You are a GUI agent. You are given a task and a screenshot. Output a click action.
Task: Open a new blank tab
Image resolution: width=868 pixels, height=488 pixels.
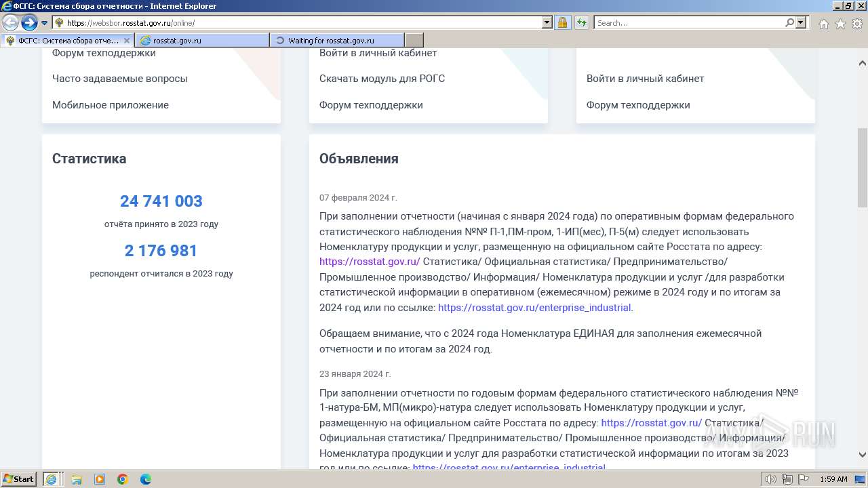pyautogui.click(x=414, y=41)
